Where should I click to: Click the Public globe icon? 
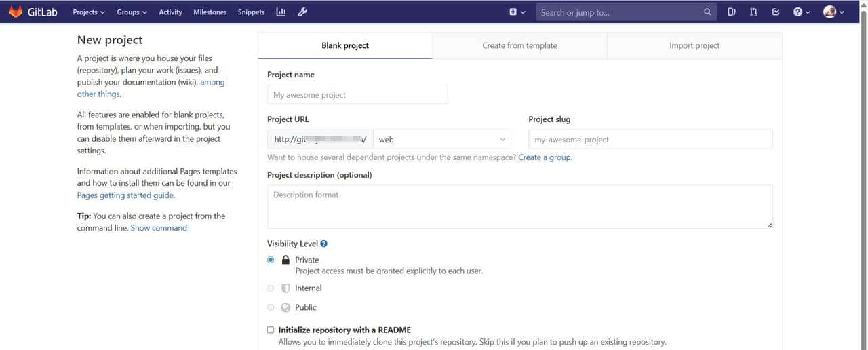coord(285,307)
